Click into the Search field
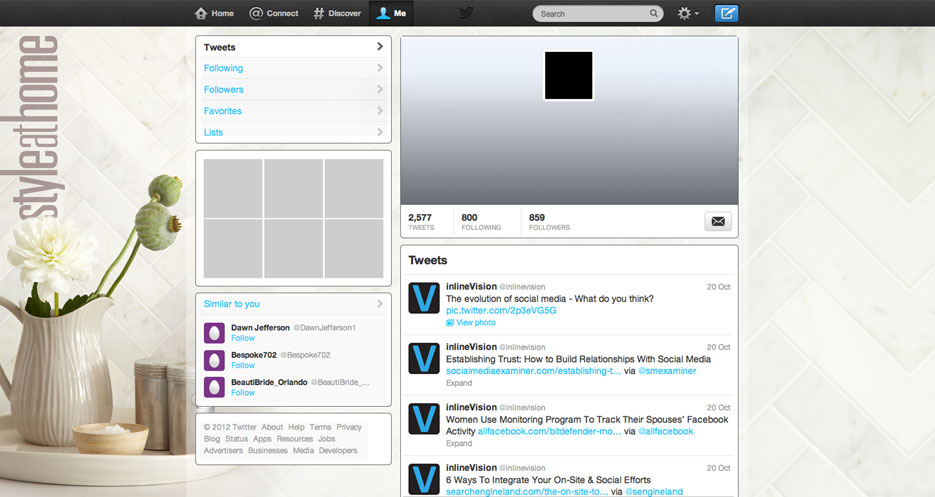The width and height of the screenshot is (935, 497). (597, 14)
